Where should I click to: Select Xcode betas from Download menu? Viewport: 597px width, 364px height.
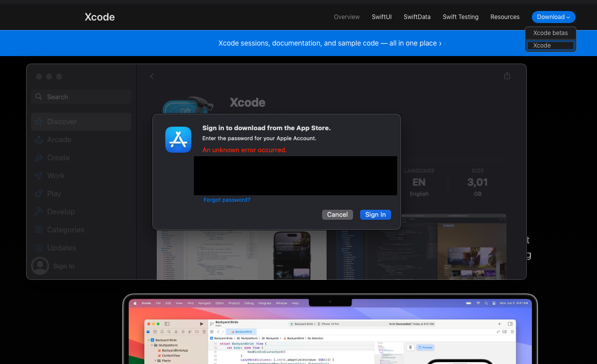pos(550,33)
